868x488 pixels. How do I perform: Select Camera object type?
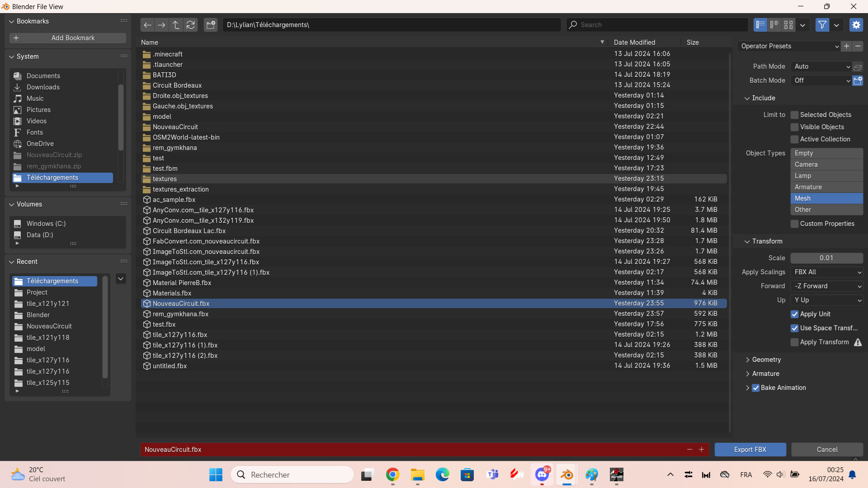(826, 164)
